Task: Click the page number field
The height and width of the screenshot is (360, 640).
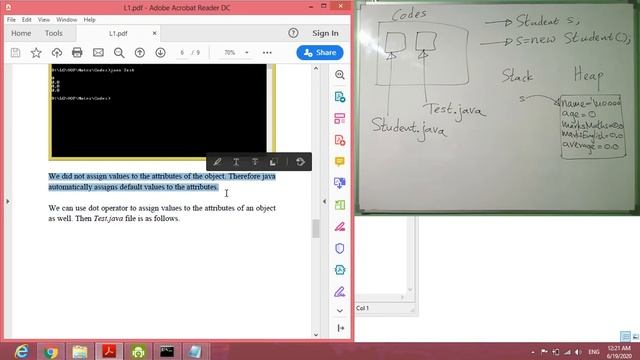Action: coord(182,53)
